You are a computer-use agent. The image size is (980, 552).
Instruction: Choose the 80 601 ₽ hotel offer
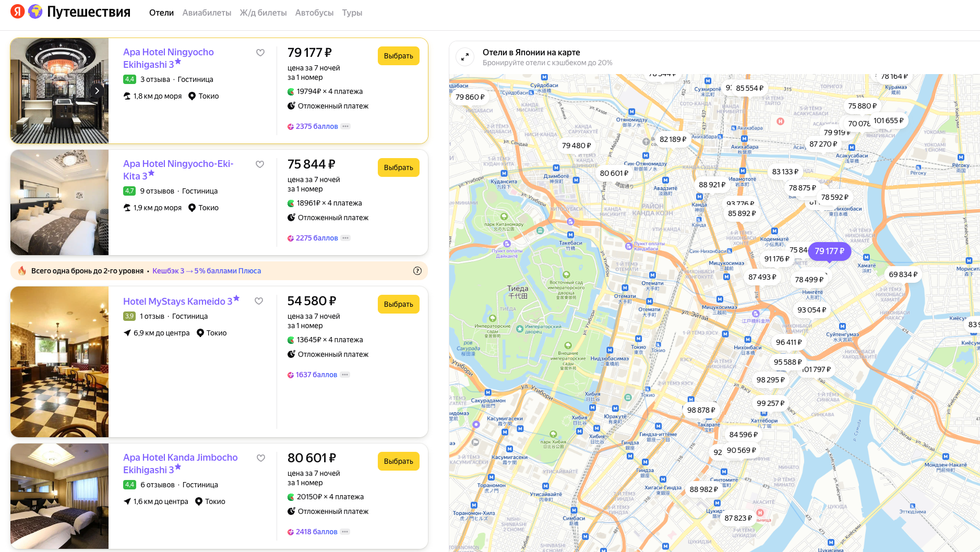399,461
